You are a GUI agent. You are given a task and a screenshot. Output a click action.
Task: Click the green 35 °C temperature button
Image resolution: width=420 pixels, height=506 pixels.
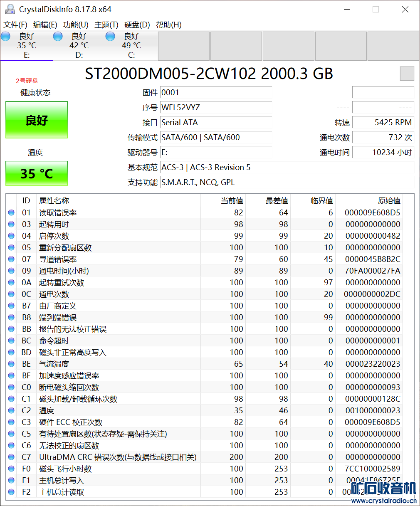[37, 173]
